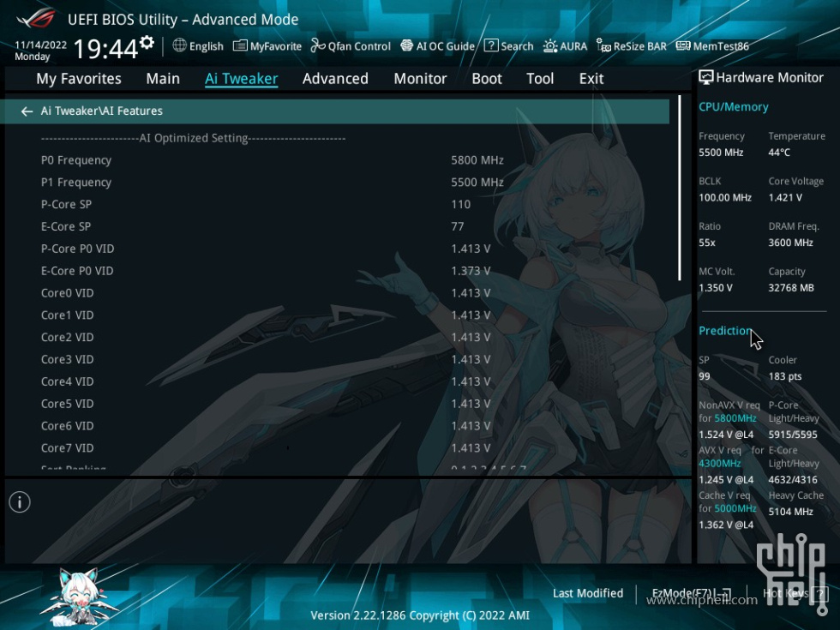
Task: Open the Advanced tab
Action: pyautogui.click(x=335, y=79)
